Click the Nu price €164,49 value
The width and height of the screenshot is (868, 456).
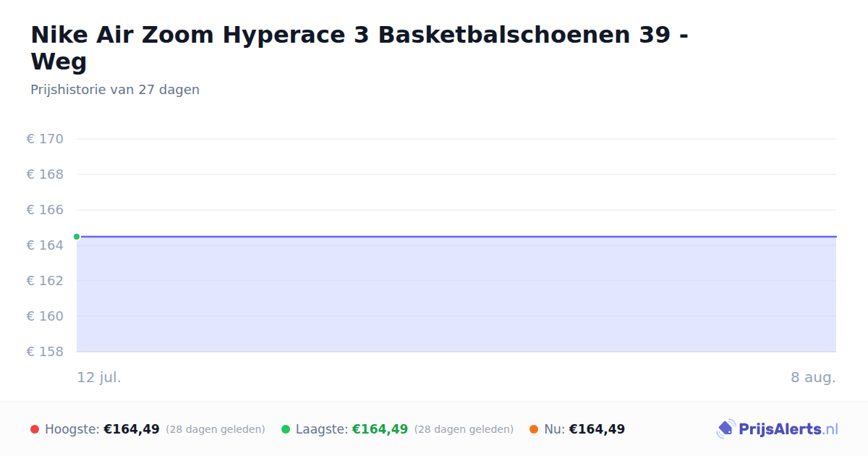[597, 429]
